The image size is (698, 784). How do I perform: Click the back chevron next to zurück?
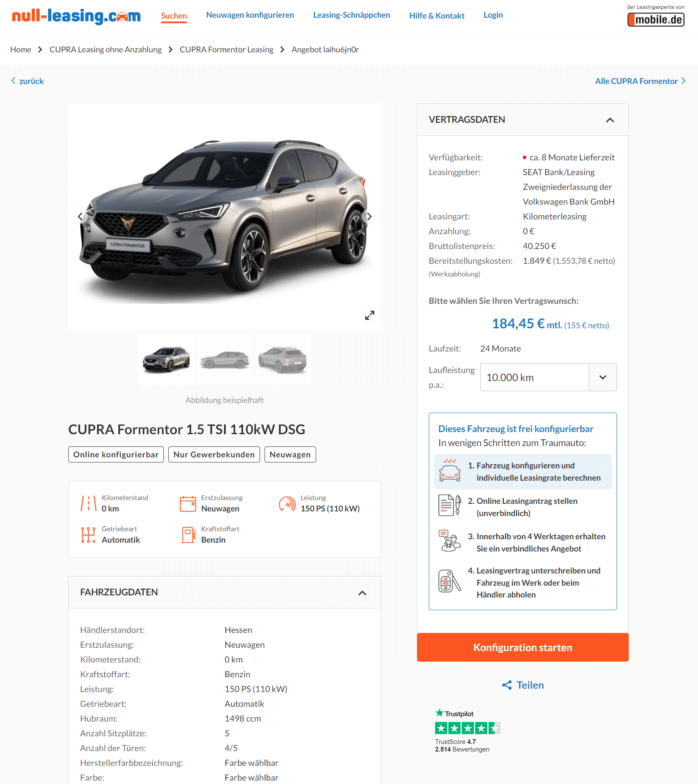click(14, 81)
